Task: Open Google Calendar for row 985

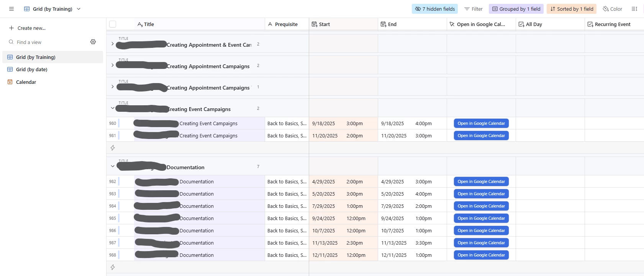Action: (x=481, y=218)
